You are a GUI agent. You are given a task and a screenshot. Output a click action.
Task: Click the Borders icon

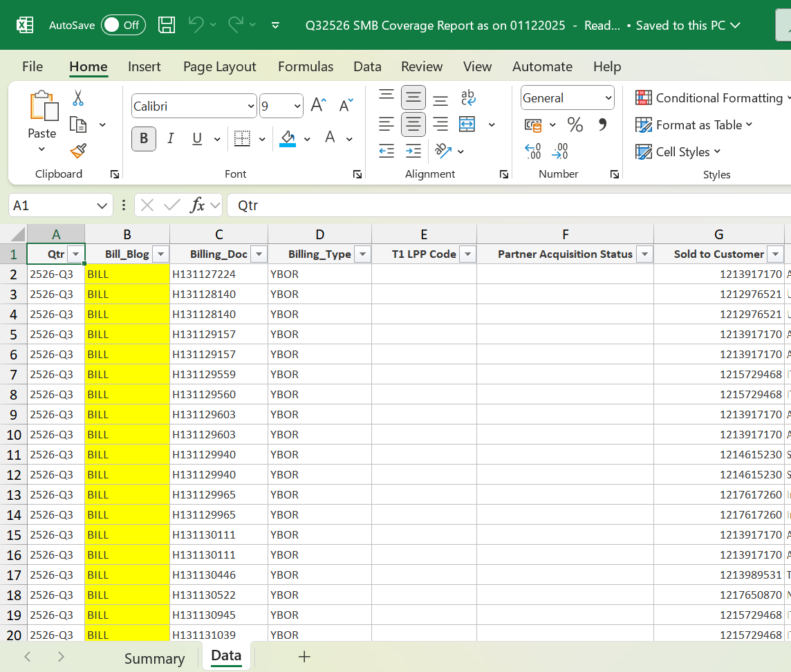(x=242, y=138)
